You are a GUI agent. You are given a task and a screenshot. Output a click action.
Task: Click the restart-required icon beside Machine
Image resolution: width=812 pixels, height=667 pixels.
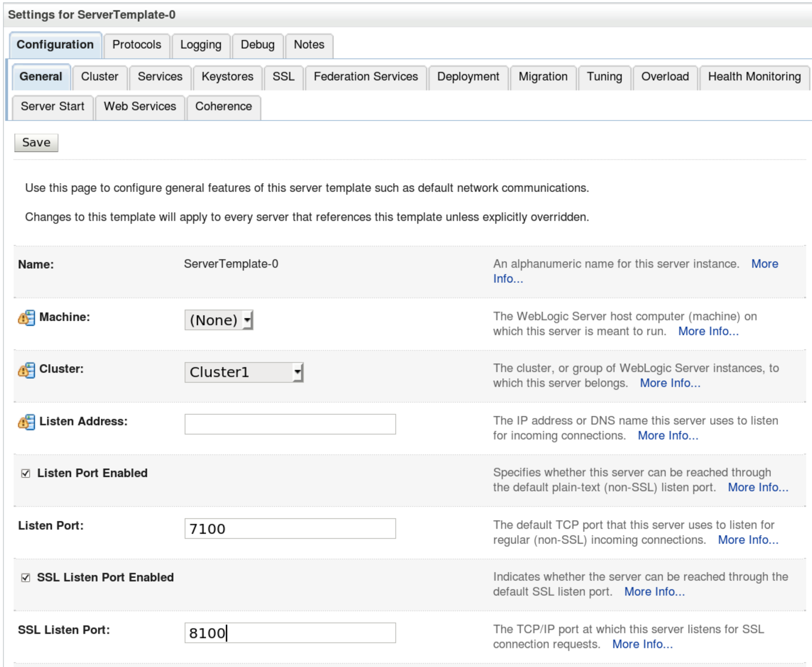click(26, 318)
